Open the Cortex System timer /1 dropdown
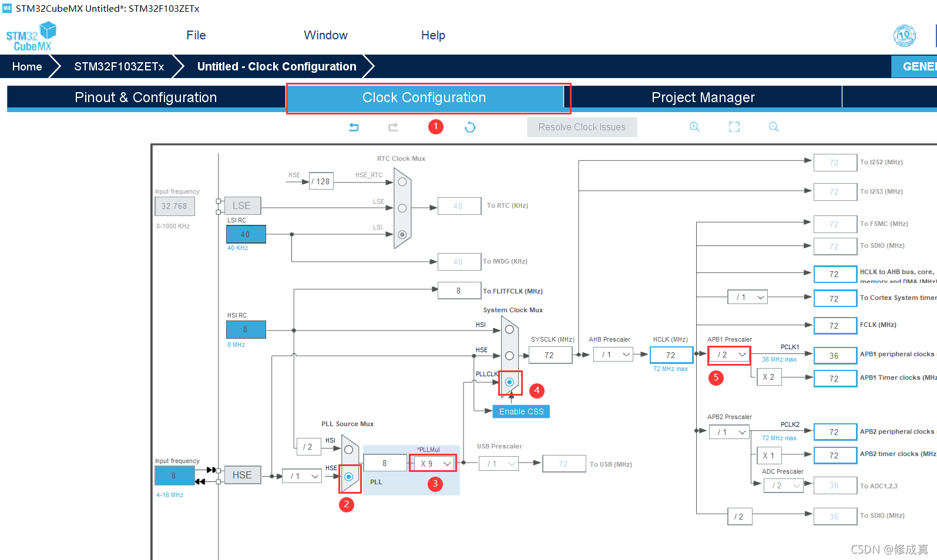The height and width of the screenshot is (560, 937). 748,297
